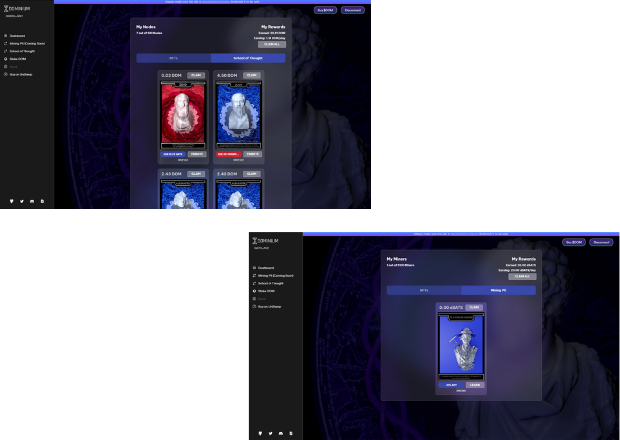The height and width of the screenshot is (440, 620).
Task: Select the NFTs tab in the My Miners panel
Action: point(424,290)
